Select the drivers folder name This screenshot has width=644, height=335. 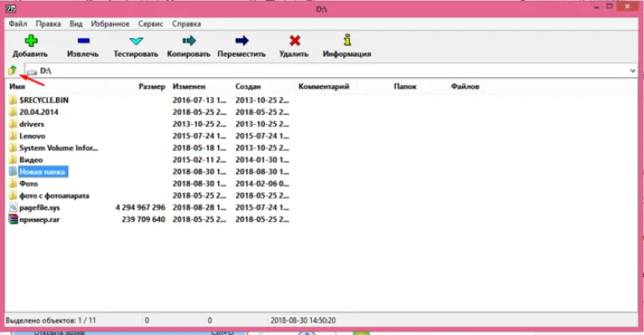[x=32, y=124]
